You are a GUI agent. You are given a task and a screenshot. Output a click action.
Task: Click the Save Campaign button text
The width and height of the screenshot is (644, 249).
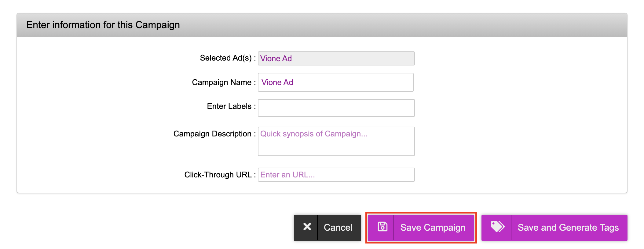433,228
